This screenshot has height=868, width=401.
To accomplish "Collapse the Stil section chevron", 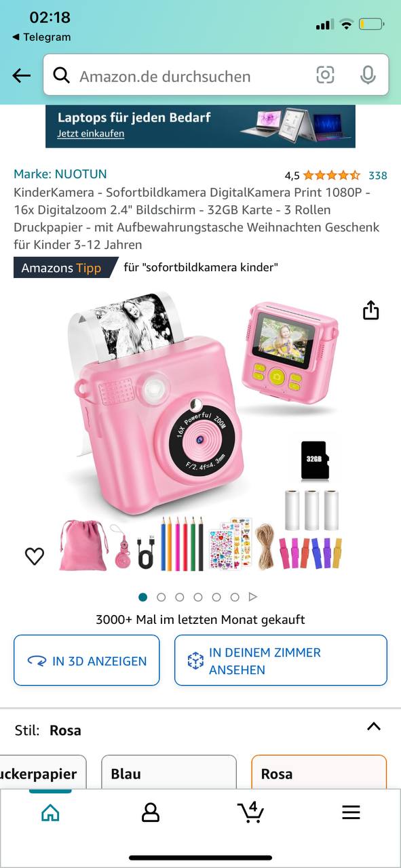I will coord(374,726).
